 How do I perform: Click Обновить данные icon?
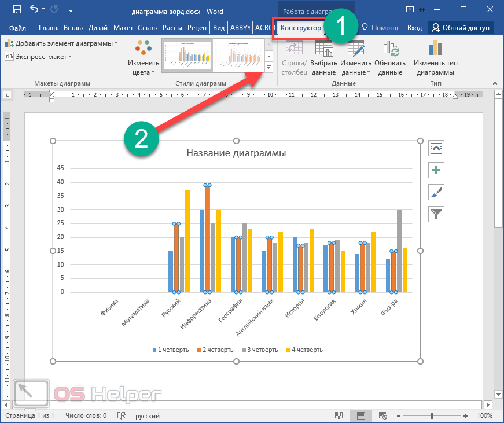click(390, 58)
